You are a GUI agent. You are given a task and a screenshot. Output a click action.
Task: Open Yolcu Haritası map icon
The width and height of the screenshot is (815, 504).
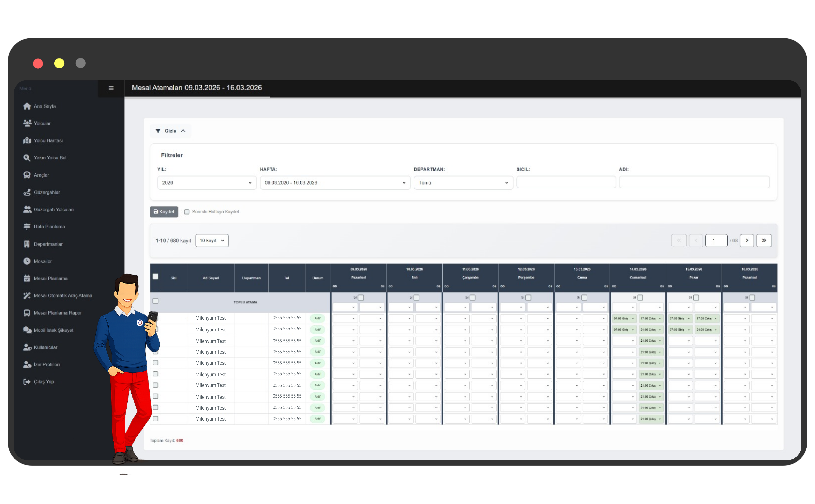click(27, 141)
